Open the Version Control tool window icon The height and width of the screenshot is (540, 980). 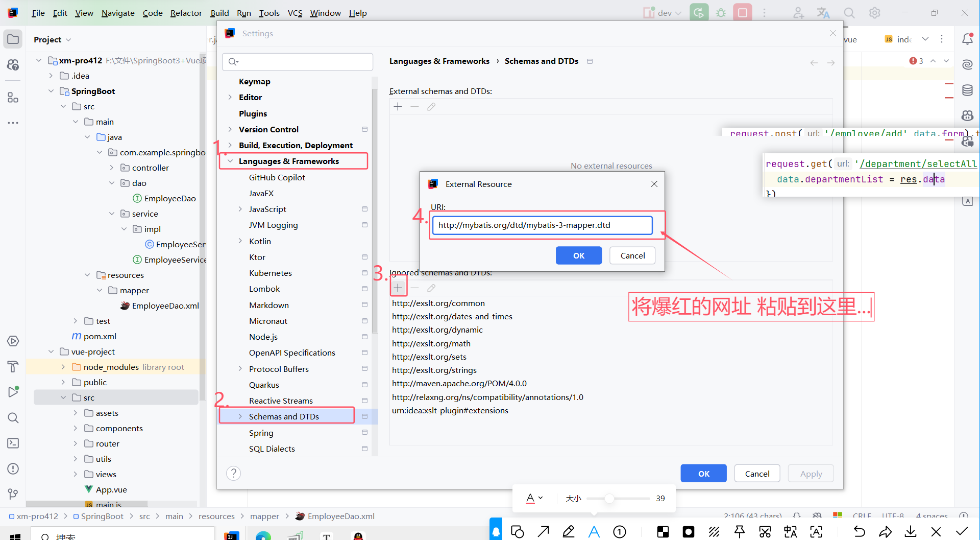coord(13,494)
